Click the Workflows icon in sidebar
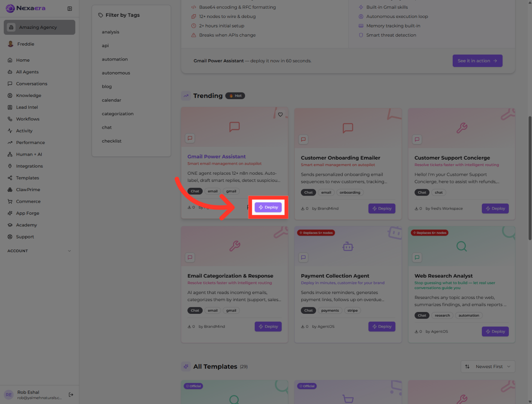The height and width of the screenshot is (404, 532). point(10,119)
